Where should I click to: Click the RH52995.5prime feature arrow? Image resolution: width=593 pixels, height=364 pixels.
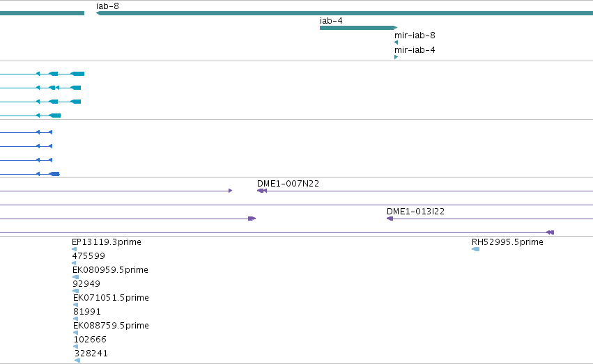point(475,249)
